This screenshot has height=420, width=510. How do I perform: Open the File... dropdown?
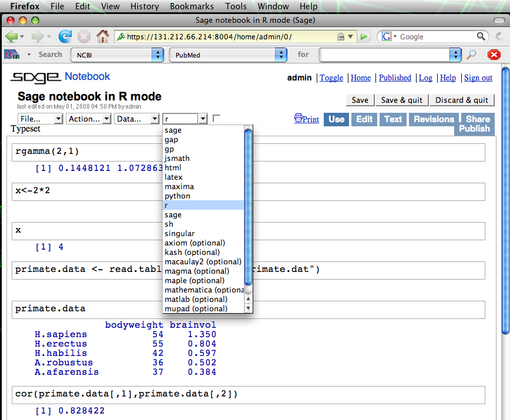click(x=41, y=119)
